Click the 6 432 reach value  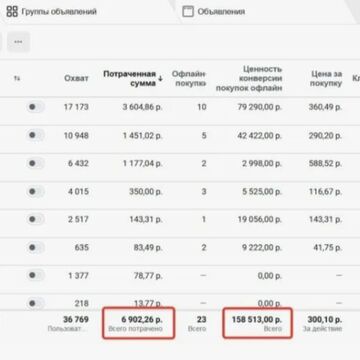click(x=78, y=164)
